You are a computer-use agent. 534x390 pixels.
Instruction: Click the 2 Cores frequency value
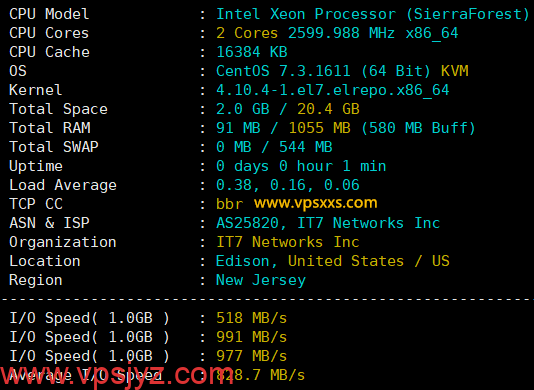point(337,33)
